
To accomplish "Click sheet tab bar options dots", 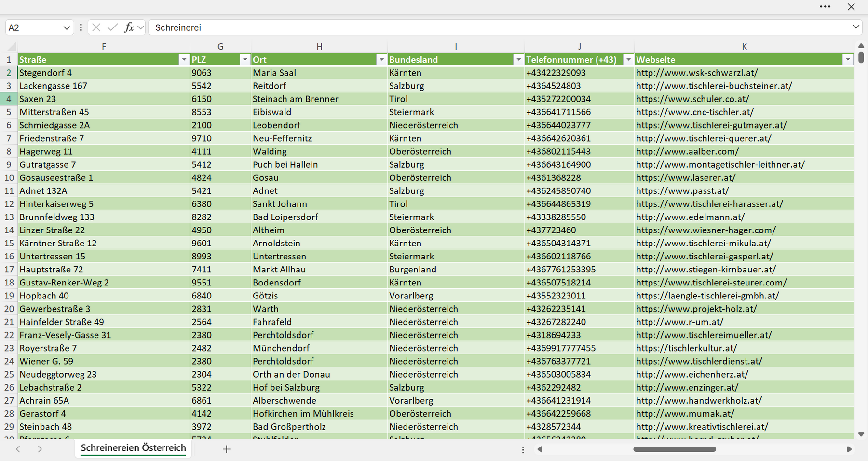I will [523, 449].
